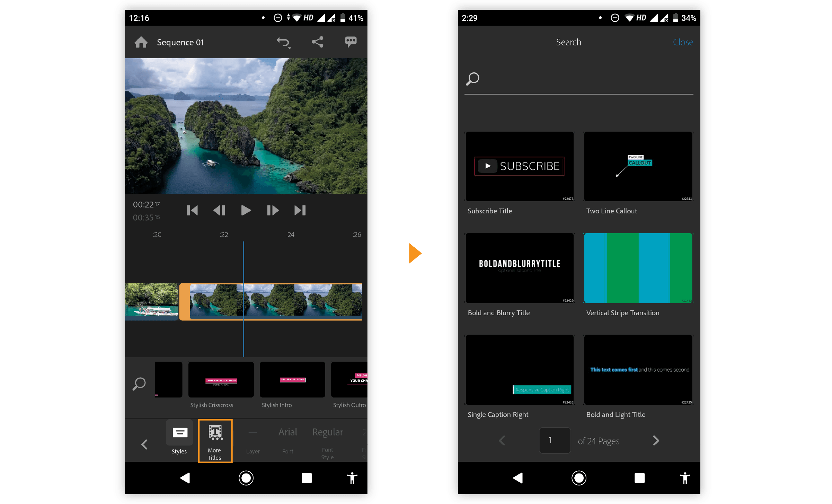Tap the accessibility icon on left phone
The height and width of the screenshot is (504, 832).
(x=352, y=478)
